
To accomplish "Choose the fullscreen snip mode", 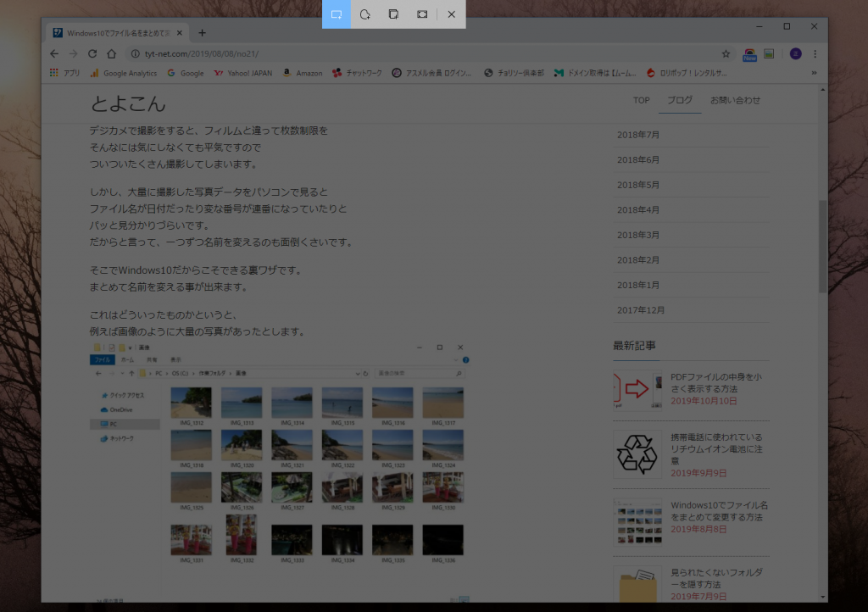I will point(422,14).
